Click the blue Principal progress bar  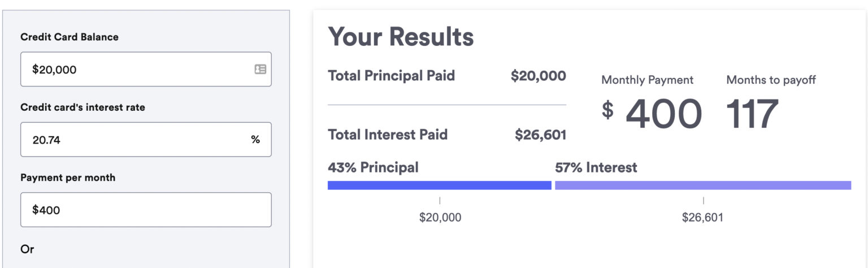tap(439, 185)
